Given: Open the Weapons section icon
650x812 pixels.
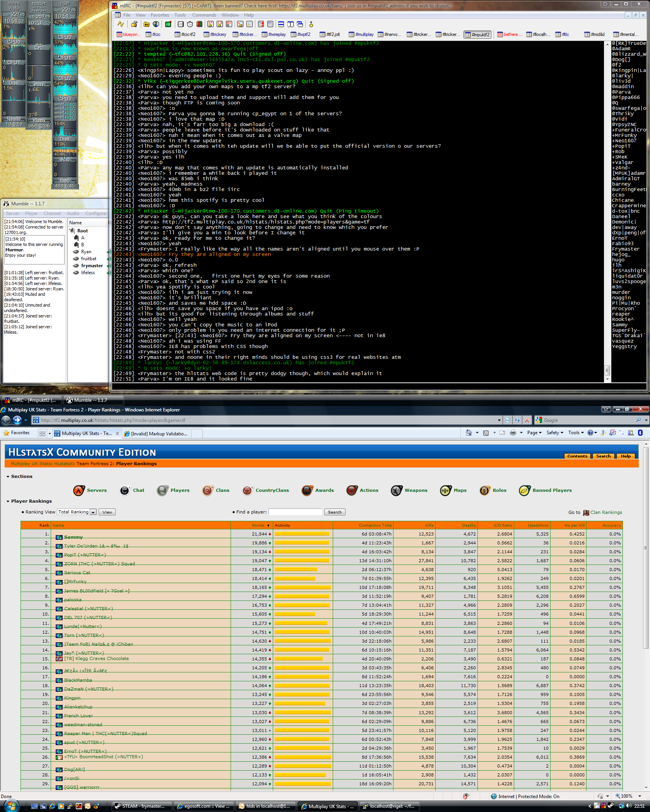Looking at the screenshot, I should tap(397, 490).
